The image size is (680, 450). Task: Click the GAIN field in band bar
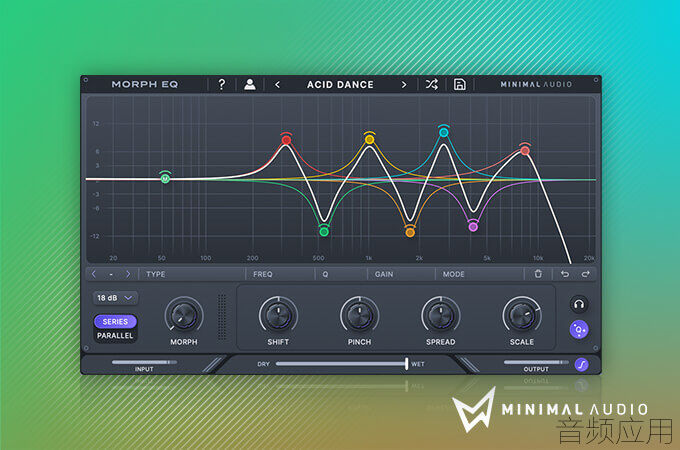[x=402, y=274]
